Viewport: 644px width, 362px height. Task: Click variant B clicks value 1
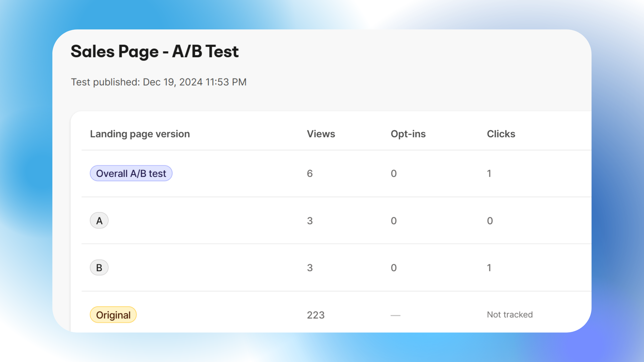pyautogui.click(x=489, y=268)
